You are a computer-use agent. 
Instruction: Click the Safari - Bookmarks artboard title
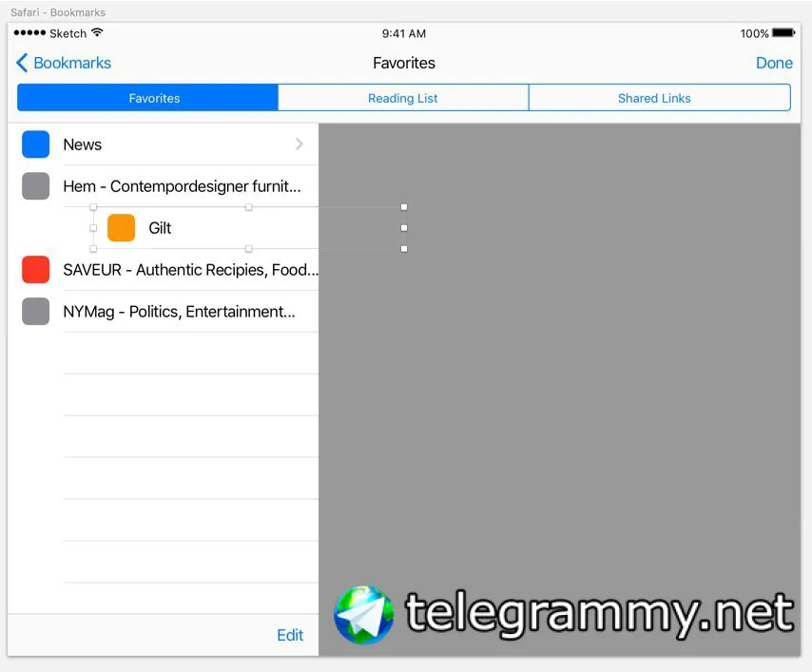58,12
